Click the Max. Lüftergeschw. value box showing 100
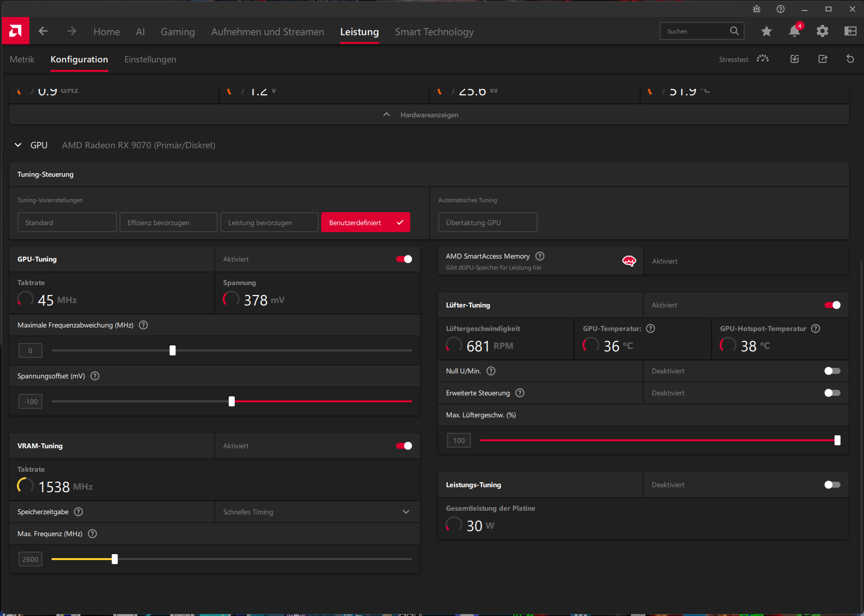Viewport: 864px width, 616px height. tap(459, 440)
